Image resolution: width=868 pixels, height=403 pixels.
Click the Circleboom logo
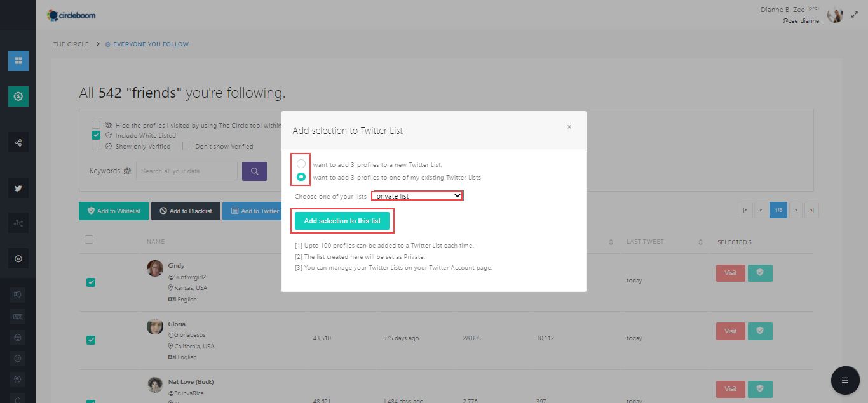[71, 15]
